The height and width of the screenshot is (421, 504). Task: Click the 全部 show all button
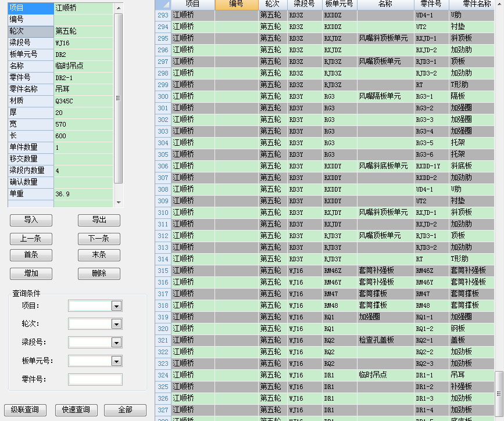[126, 410]
